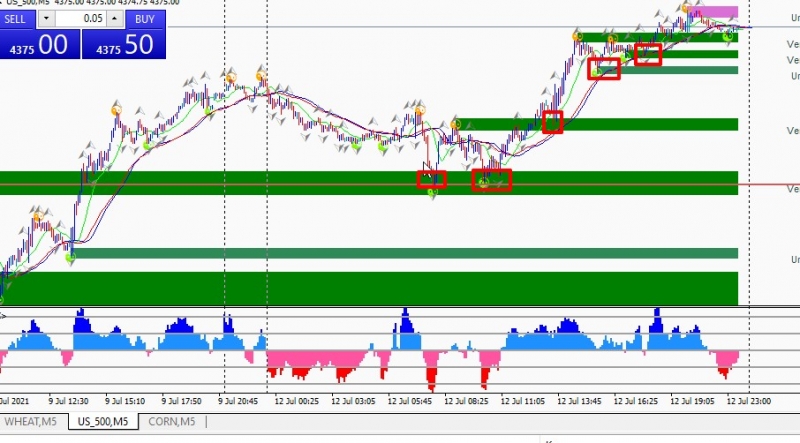800x443 pixels.
Task: Select the pink zone rectangle at chart top
Action: tap(712, 11)
